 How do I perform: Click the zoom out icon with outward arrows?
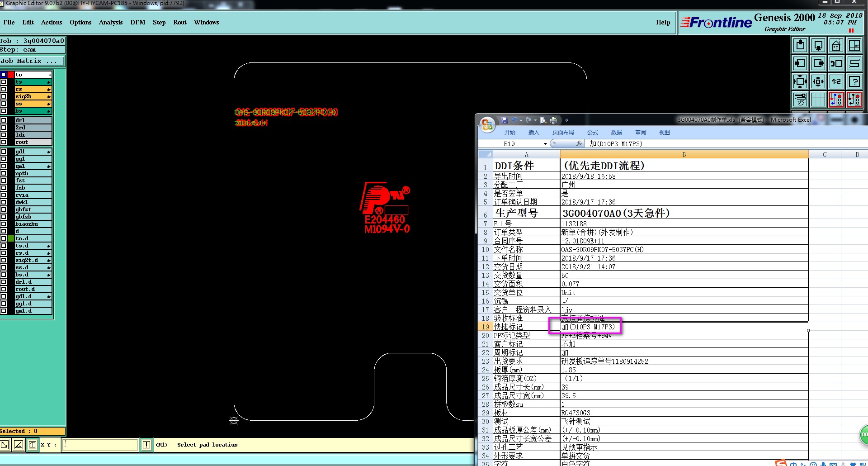tap(818, 81)
